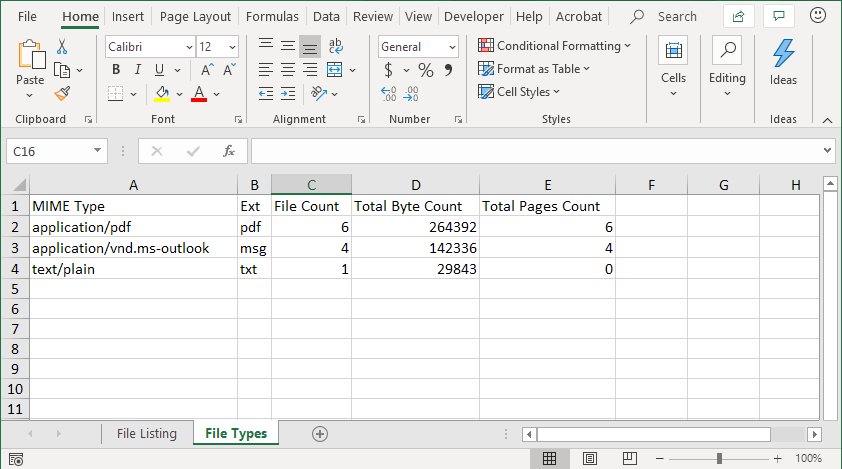Increase indent
This screenshot has height=469, width=842.
point(288,94)
